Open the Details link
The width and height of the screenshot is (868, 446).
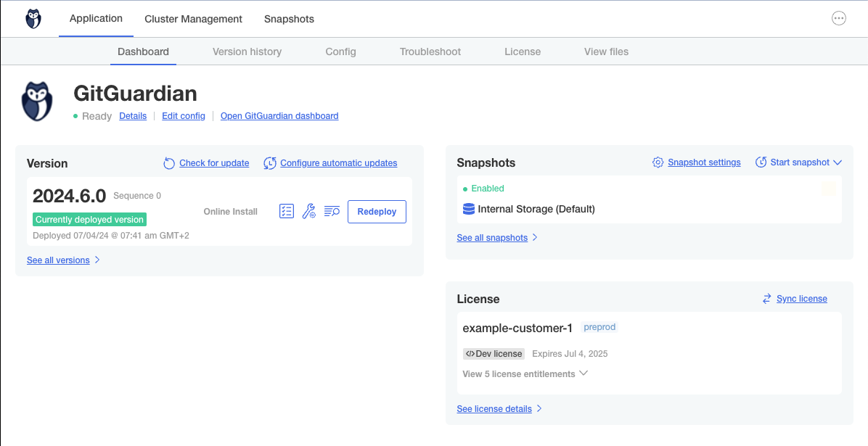tap(133, 116)
